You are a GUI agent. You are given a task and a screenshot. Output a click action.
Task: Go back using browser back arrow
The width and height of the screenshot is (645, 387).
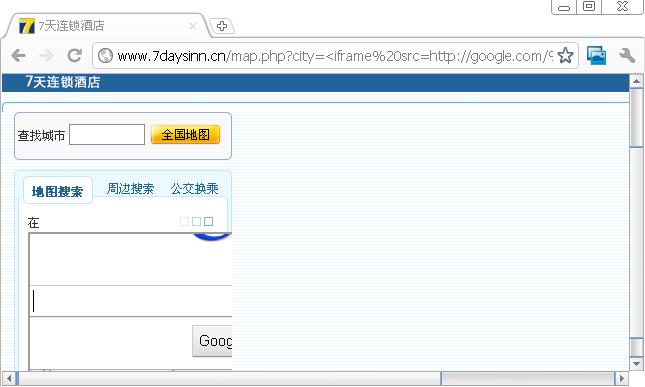(19, 55)
